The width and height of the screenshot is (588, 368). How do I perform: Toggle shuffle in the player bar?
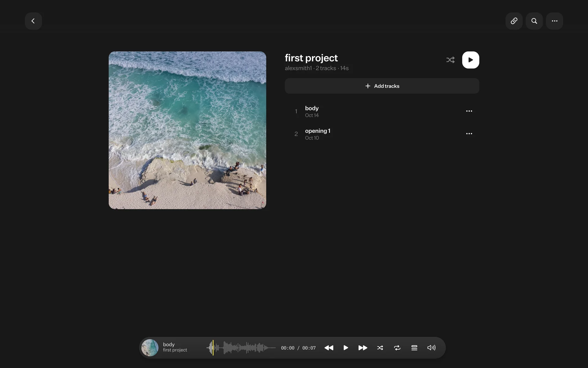coord(380,348)
